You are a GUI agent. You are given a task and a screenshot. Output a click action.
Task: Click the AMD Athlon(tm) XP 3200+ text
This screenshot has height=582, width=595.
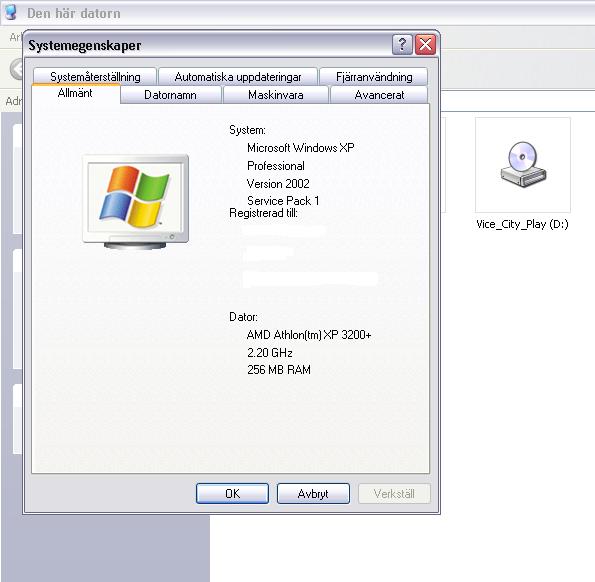point(309,335)
